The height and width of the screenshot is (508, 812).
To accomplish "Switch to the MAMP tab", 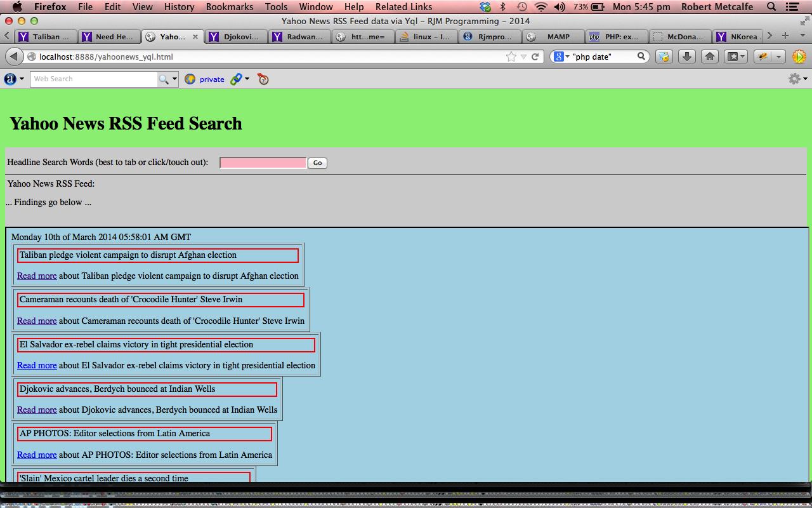I will point(553,37).
